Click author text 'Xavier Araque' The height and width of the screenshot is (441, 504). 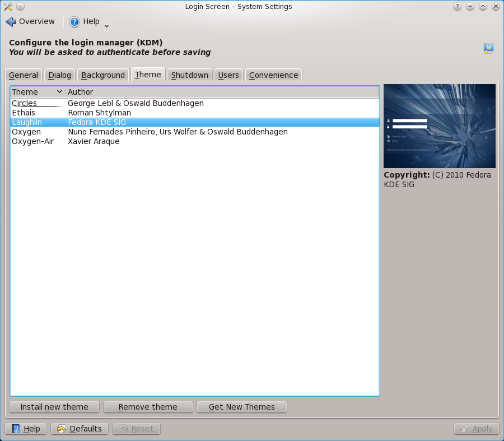point(94,141)
